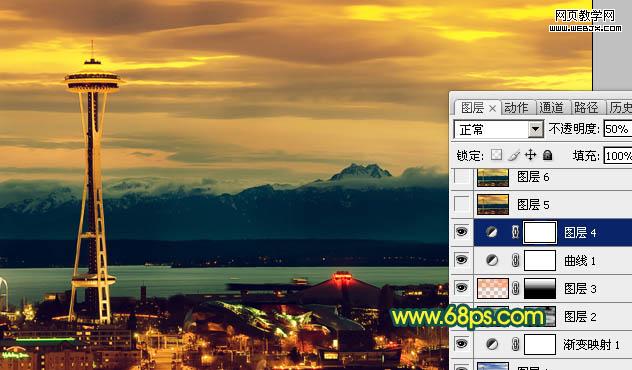Toggle lock transparent pixels icon
The image size is (632, 370).
497,155
